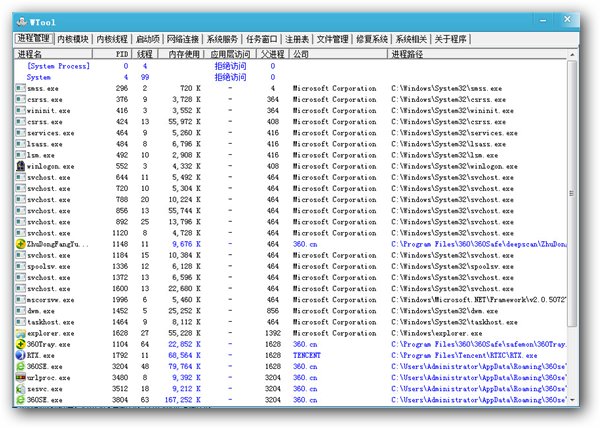The image size is (600, 428).
Task: Click csrss.exe icon with PID 376
Action: [x=20, y=99]
